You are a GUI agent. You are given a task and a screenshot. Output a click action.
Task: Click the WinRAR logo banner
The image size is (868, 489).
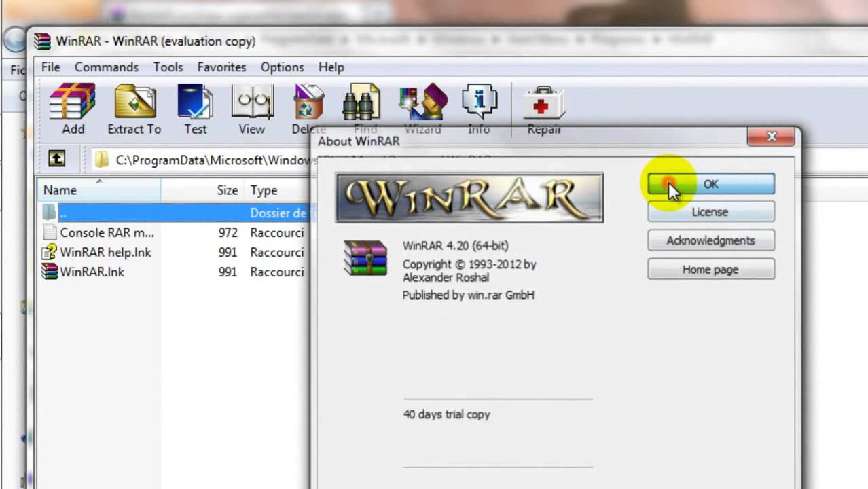(x=469, y=198)
